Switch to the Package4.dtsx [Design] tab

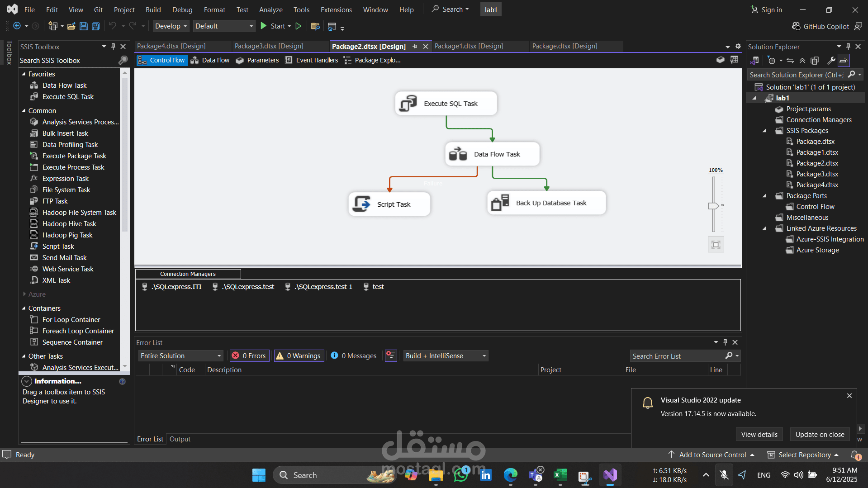[171, 46]
